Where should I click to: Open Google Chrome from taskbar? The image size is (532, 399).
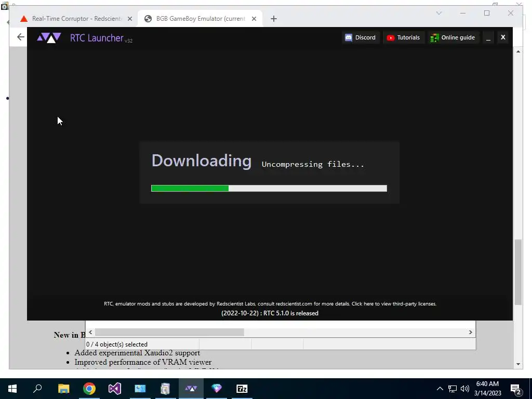(89, 389)
